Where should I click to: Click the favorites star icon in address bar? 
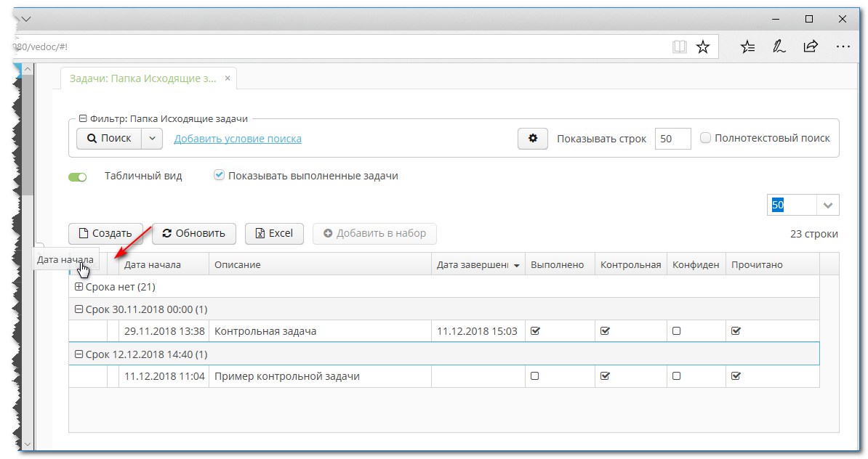tap(703, 47)
